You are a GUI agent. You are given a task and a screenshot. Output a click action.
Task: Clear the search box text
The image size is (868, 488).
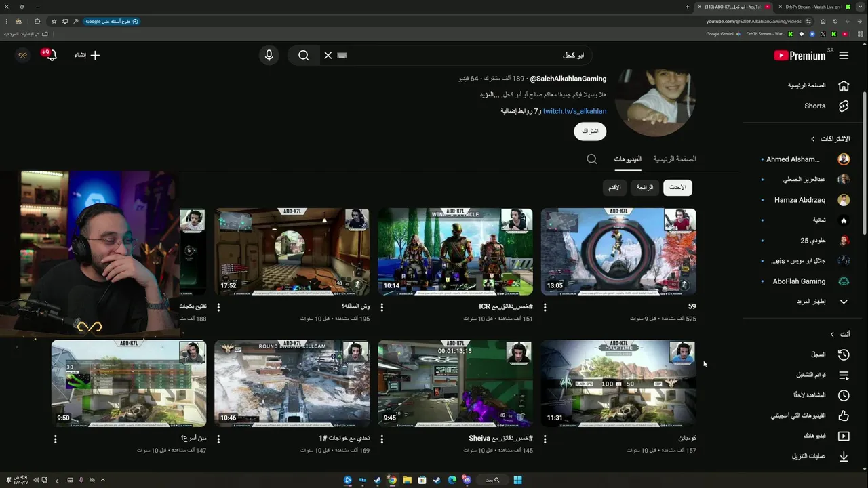click(328, 56)
